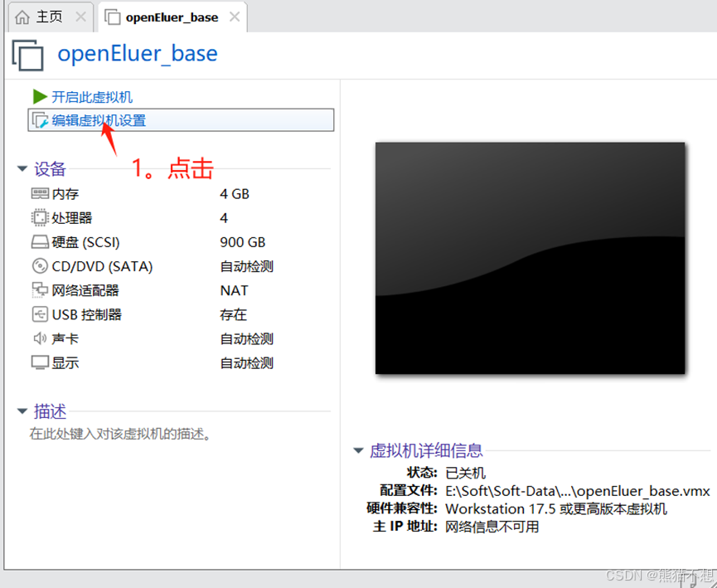
Task: Click the 存在 USB controller value
Action: [233, 315]
